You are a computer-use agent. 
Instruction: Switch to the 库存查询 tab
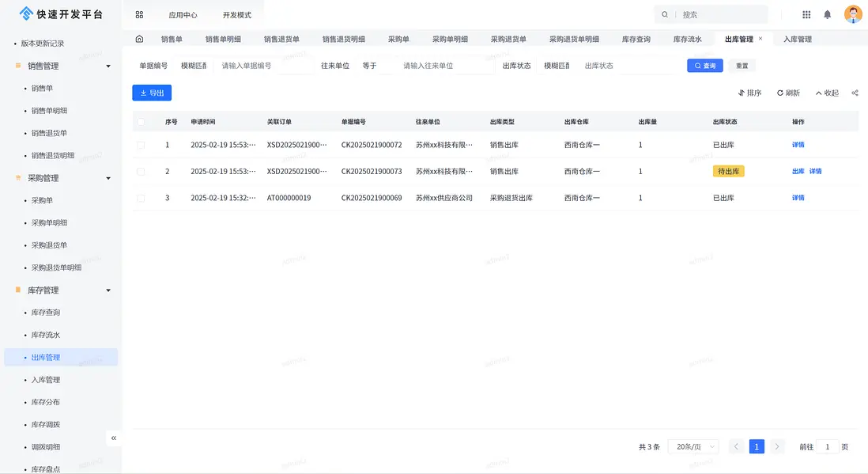click(636, 40)
